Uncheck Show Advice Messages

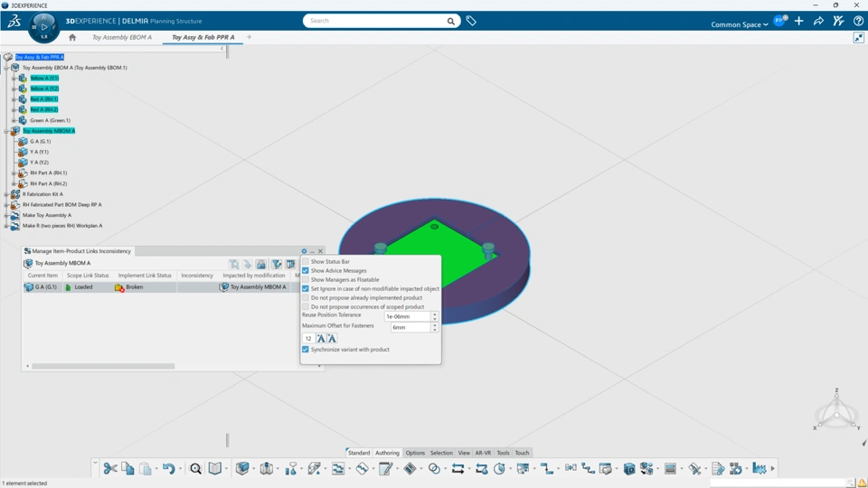306,270
